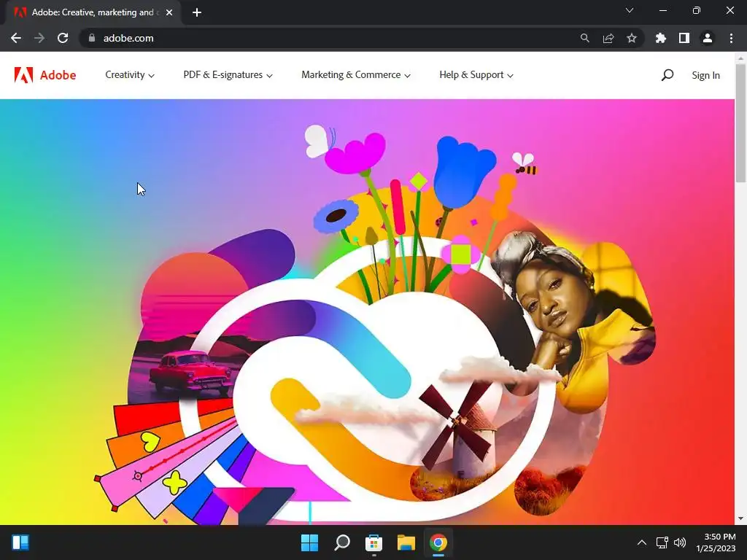Expand the PDF & E-signatures menu

point(228,75)
